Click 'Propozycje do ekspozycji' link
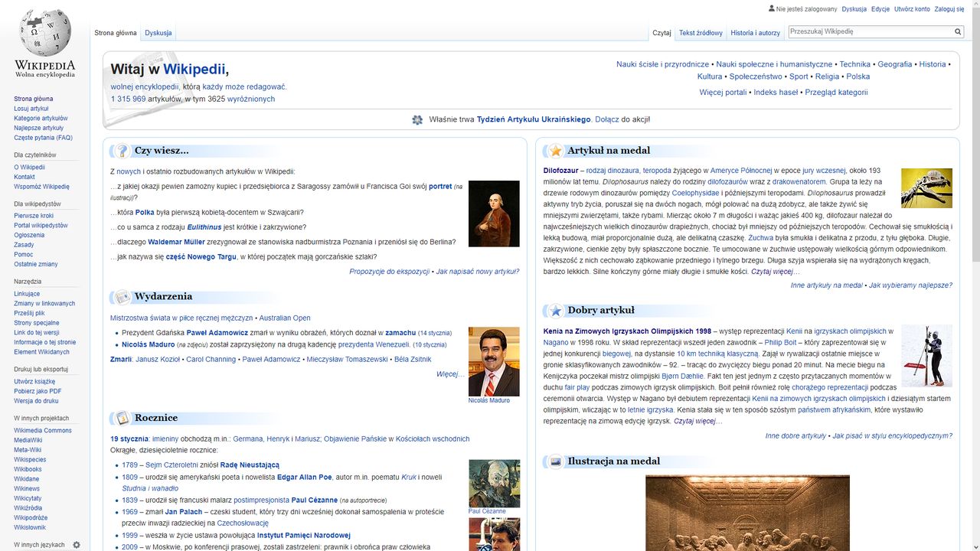980x551 pixels. (x=390, y=272)
